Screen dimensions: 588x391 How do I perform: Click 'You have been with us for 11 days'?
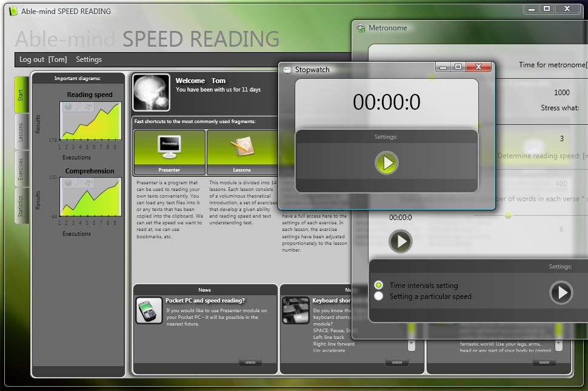218,90
